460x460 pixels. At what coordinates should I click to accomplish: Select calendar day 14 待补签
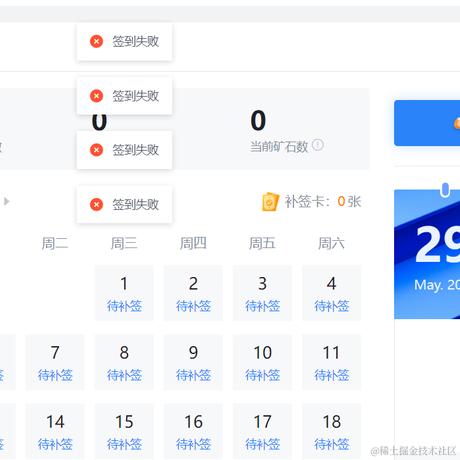click(55, 431)
